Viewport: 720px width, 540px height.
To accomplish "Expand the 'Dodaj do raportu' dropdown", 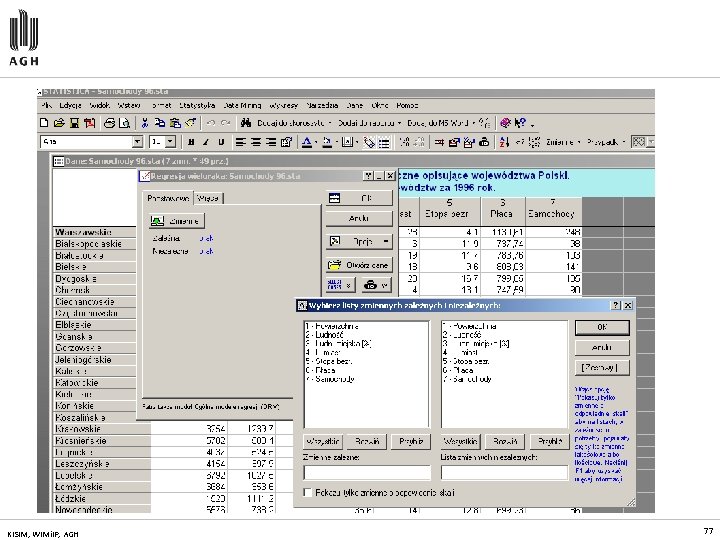I will [399, 123].
